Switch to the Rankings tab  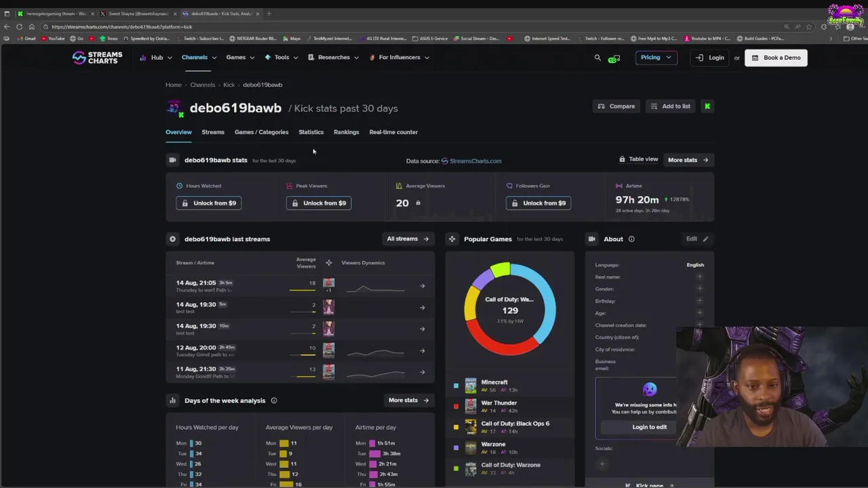pyautogui.click(x=347, y=132)
